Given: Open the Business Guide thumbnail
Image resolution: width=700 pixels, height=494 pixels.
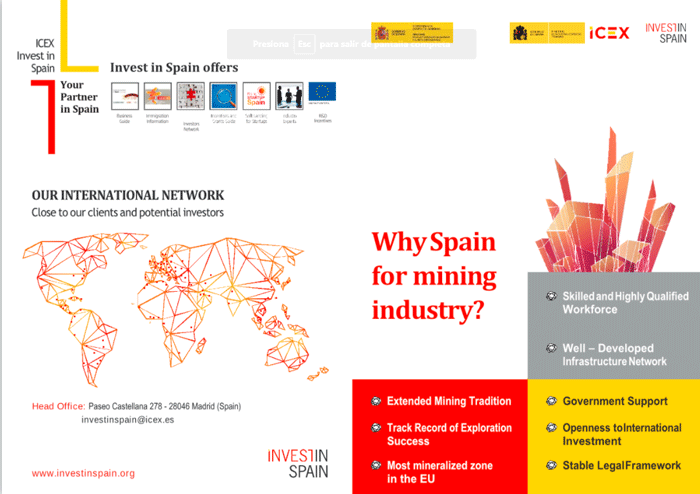Looking at the screenshot, I should [125, 96].
